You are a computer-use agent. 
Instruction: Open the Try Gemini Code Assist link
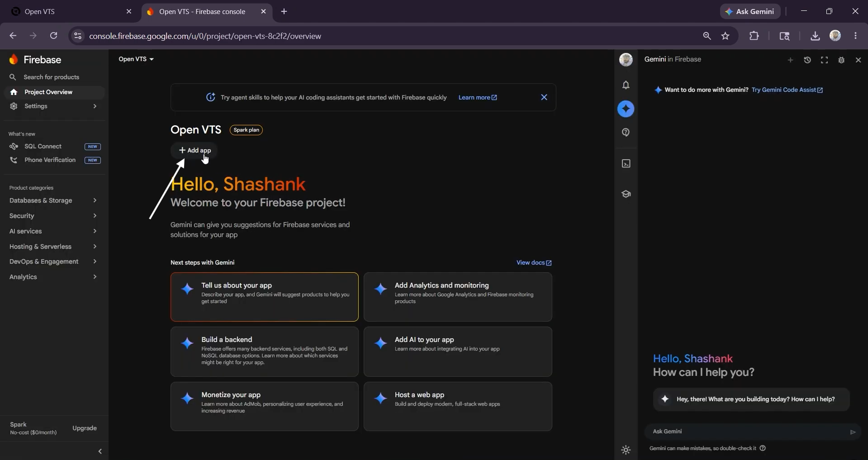787,90
